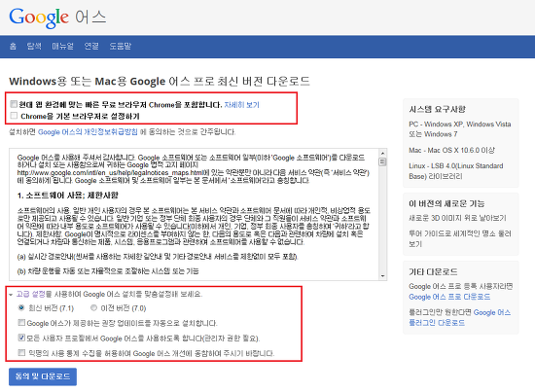Click the Google 어스 logo

pyautogui.click(x=57, y=18)
